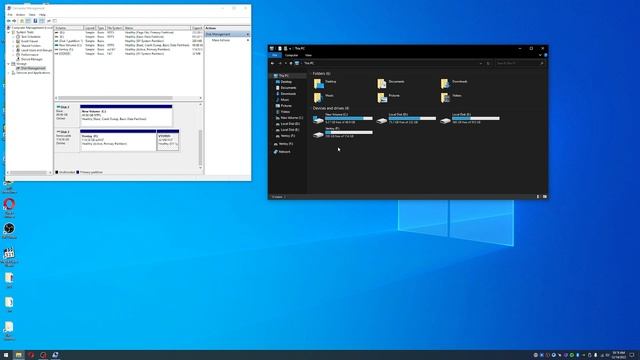Image resolution: width=640 pixels, height=360 pixels.
Task: Select Event Viewer in tree
Action: [27, 41]
